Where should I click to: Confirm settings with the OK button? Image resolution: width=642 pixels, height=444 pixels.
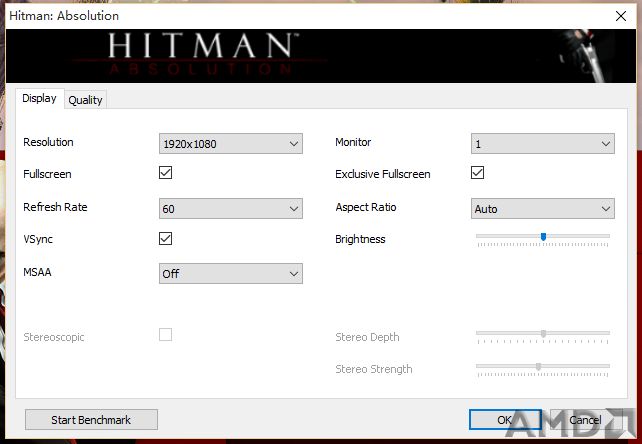click(505, 420)
